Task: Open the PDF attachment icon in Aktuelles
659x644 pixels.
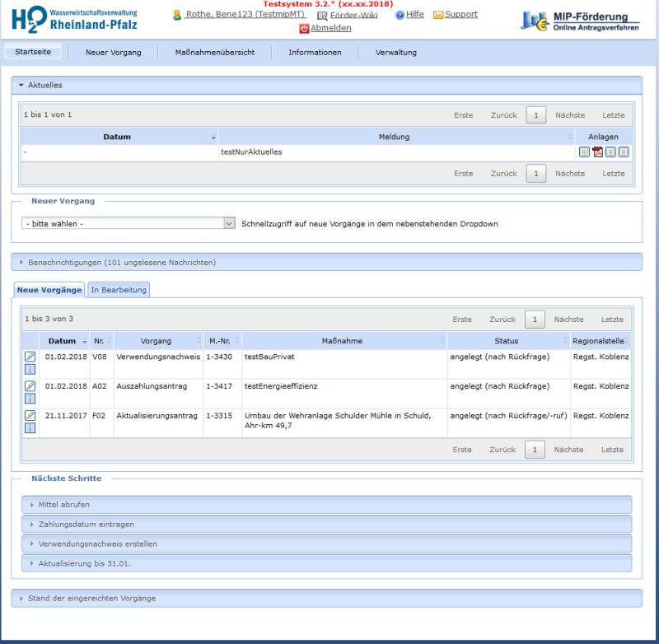Action: coord(597,152)
